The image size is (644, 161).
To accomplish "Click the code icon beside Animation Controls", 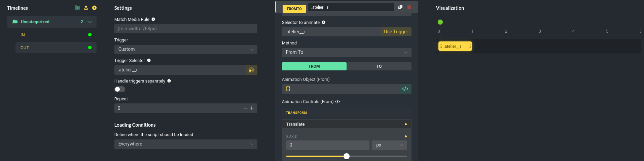I will (337, 102).
